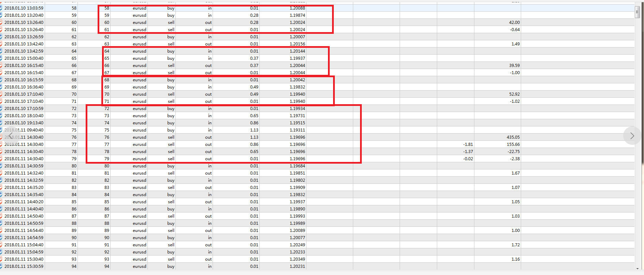The width and height of the screenshot is (644, 275).
Task: Click the price value 1.20089
Action: point(297,230)
